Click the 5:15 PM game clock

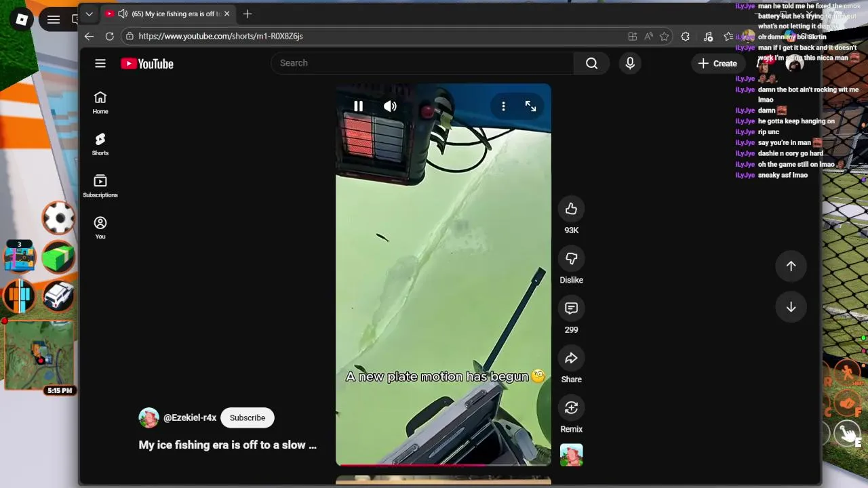pyautogui.click(x=60, y=390)
